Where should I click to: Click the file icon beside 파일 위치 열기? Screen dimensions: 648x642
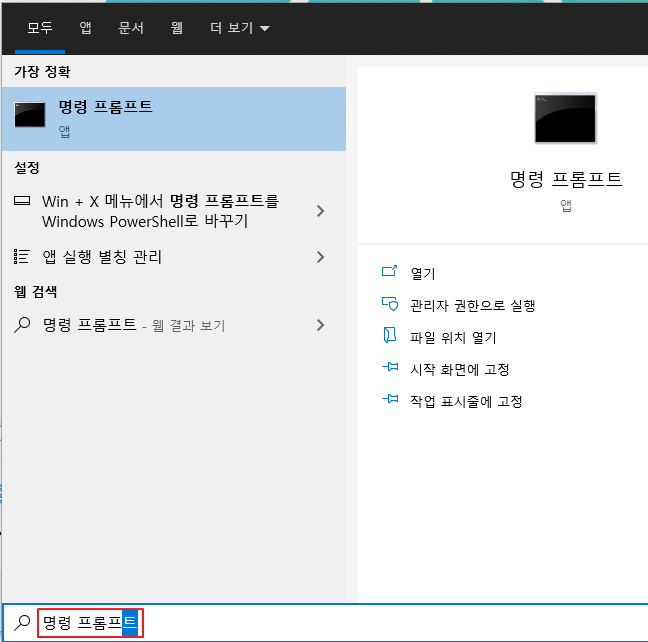[x=389, y=335]
